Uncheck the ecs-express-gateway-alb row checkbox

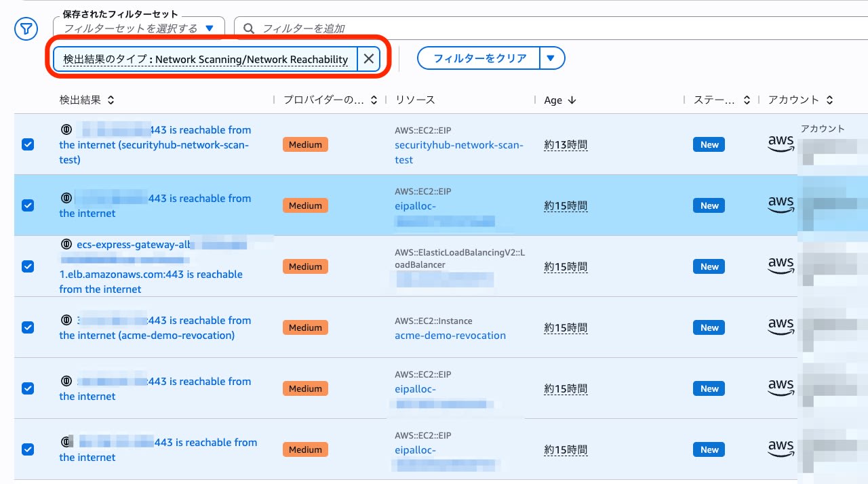click(x=28, y=266)
